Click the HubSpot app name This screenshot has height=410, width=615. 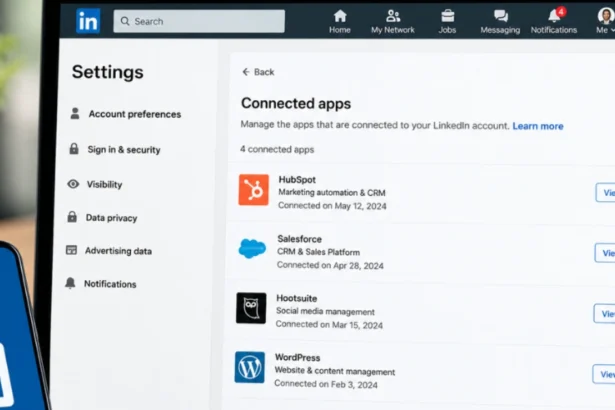(297, 180)
